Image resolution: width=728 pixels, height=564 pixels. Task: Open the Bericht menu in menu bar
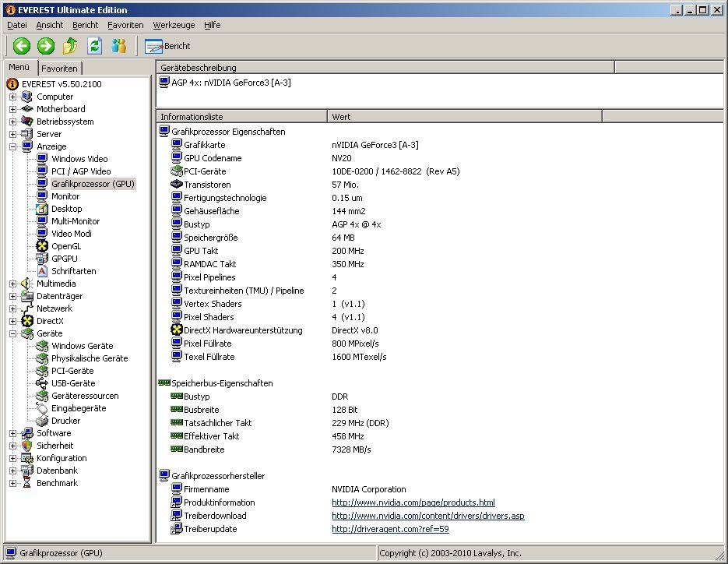(x=86, y=25)
